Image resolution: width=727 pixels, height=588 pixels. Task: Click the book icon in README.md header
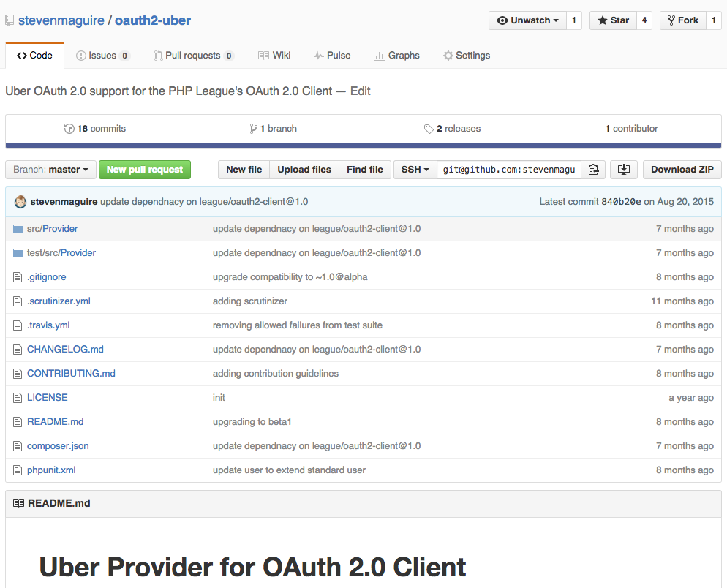click(x=18, y=503)
